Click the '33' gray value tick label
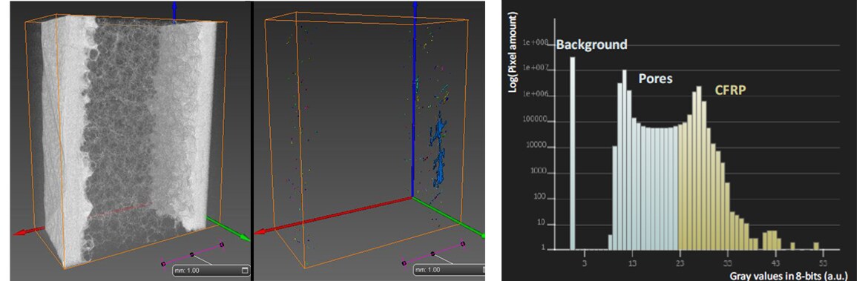 point(728,263)
